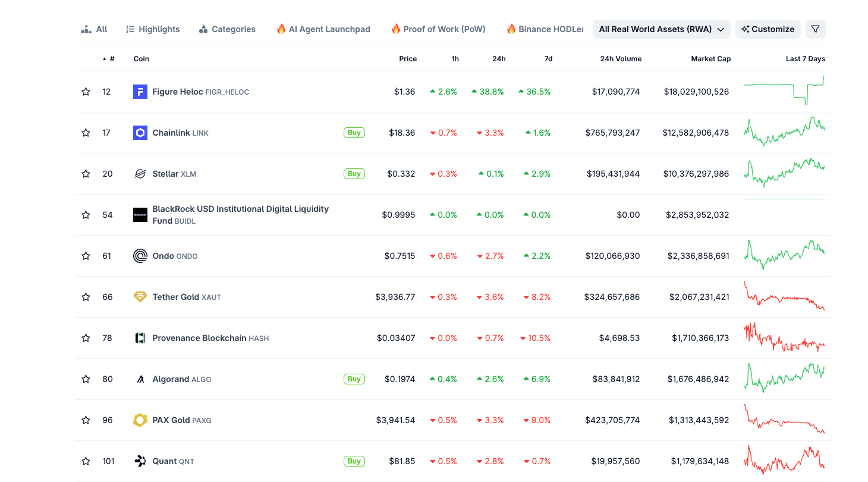Open the Customize button
This screenshot has height=482, width=868.
tap(768, 29)
